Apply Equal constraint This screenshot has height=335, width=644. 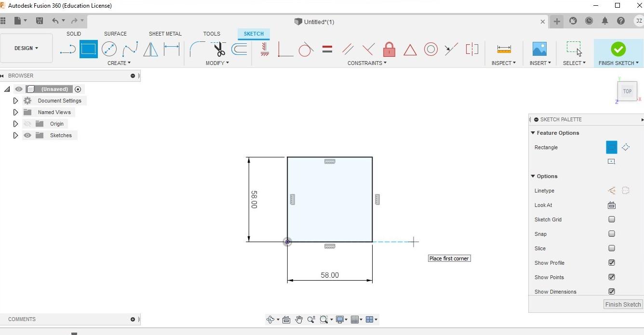click(327, 49)
